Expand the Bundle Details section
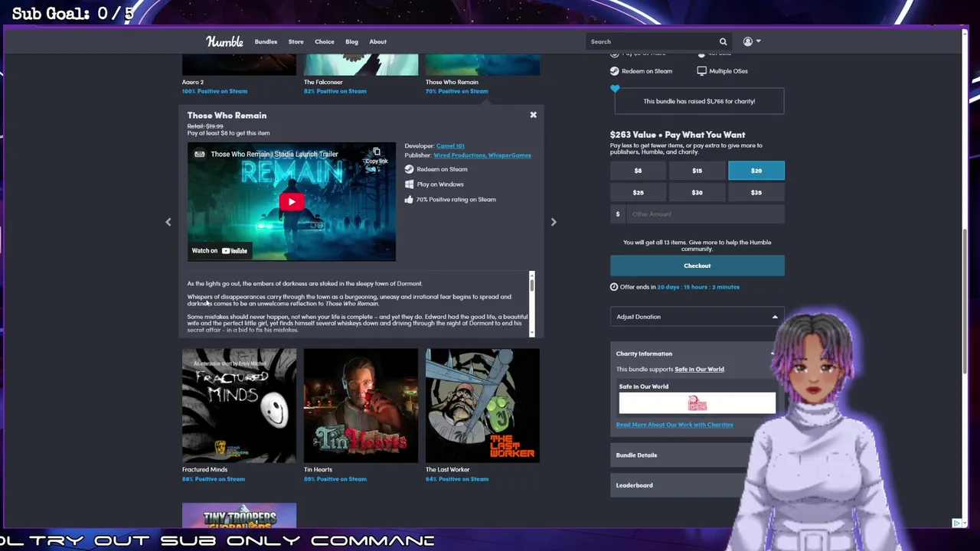 681,455
